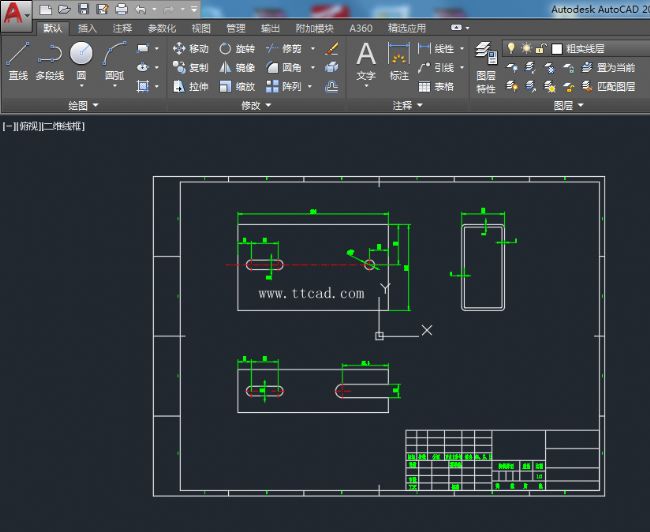Click the Turn All Layers On icon

(512, 86)
